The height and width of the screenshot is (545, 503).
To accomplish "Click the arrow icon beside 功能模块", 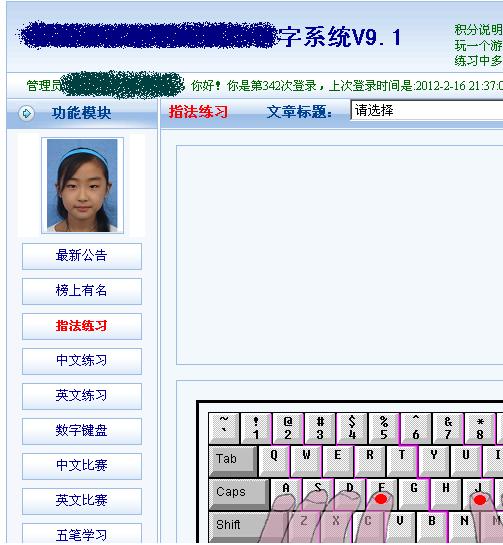I will (26, 113).
